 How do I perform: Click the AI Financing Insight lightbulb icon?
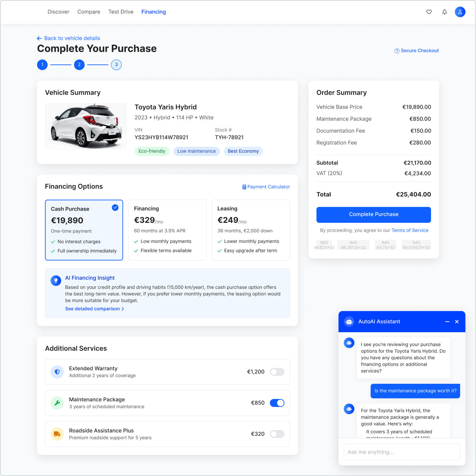coord(56,281)
